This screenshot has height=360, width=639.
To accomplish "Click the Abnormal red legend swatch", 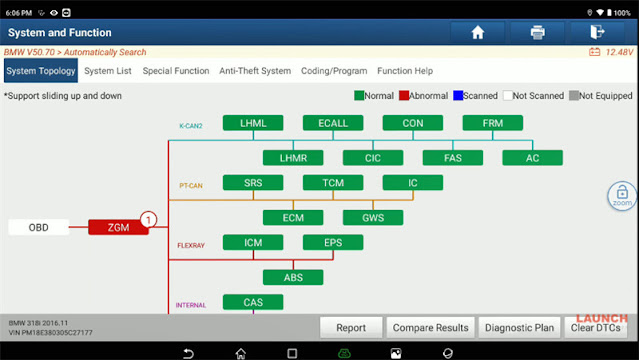I will point(404,96).
